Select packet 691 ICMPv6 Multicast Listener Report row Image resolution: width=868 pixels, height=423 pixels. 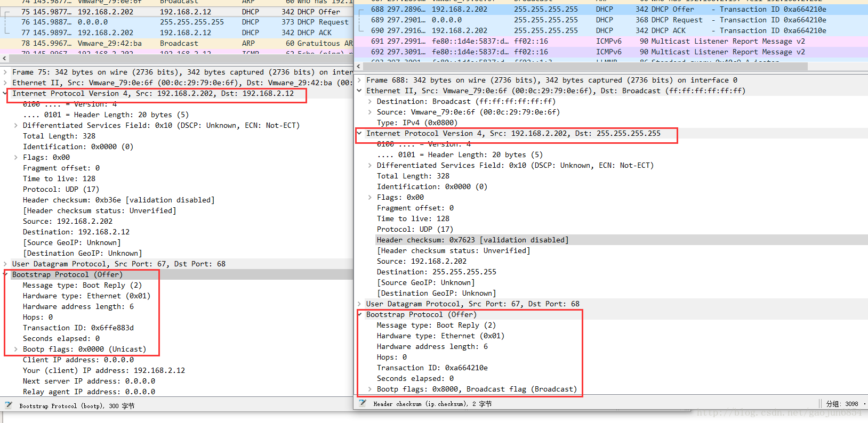tap(611, 41)
